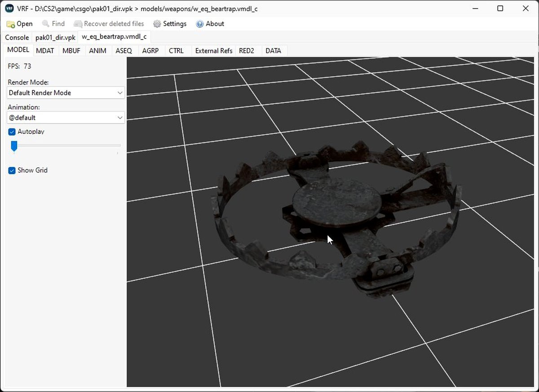Select the External Refs tab
The width and height of the screenshot is (539, 392).
point(214,51)
